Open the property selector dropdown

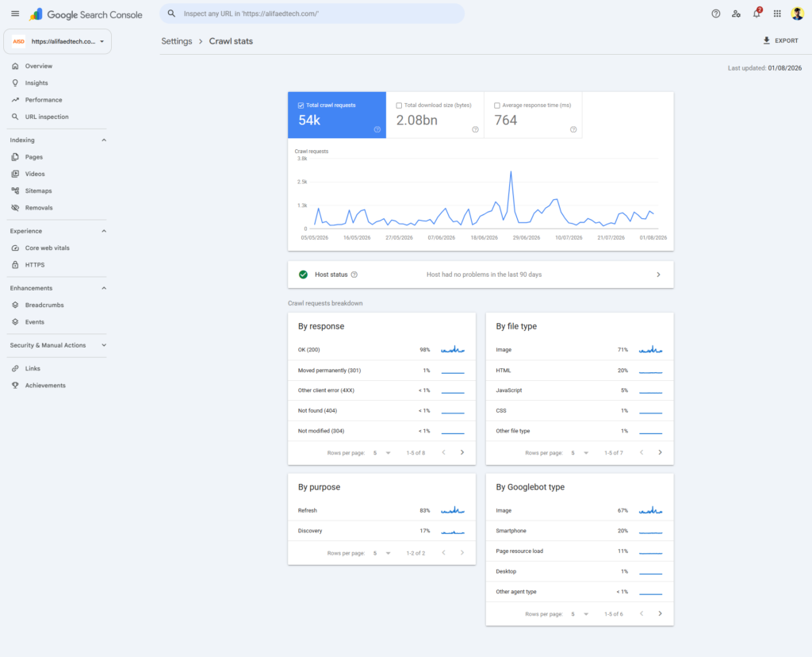click(x=57, y=41)
